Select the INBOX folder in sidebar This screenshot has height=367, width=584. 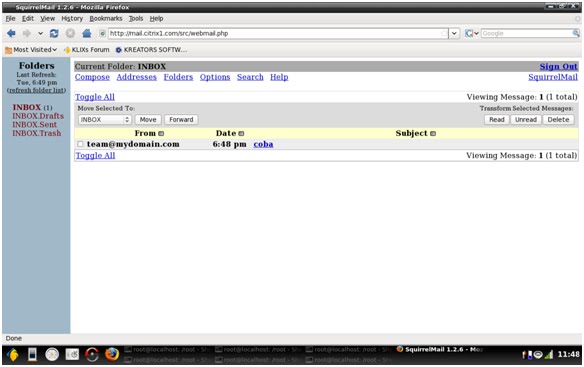point(26,107)
